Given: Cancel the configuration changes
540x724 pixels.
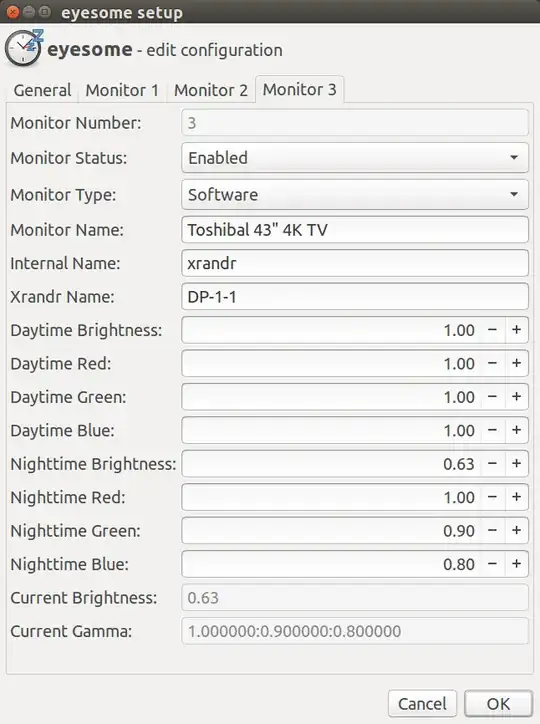Looking at the screenshot, I should 422,704.
